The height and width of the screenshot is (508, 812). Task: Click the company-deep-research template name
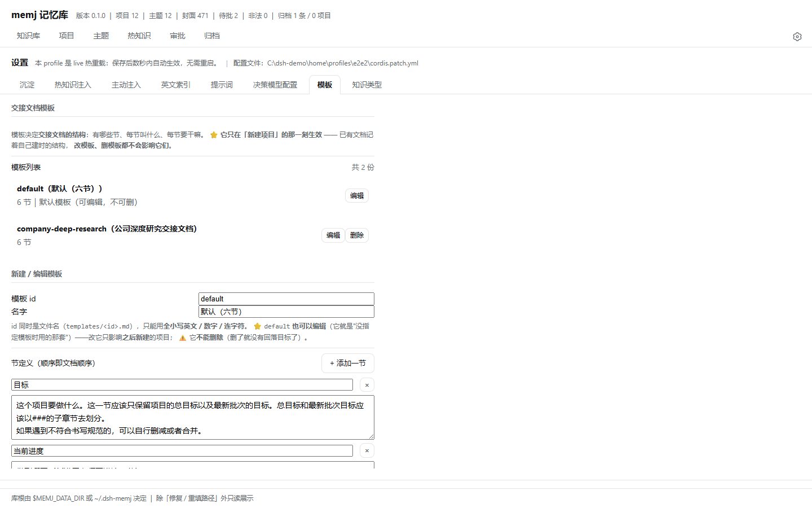[107, 229]
